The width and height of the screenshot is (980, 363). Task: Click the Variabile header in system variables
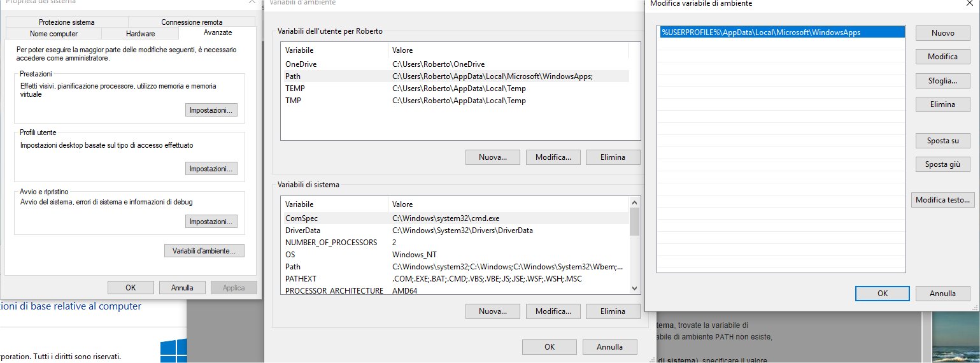334,204
